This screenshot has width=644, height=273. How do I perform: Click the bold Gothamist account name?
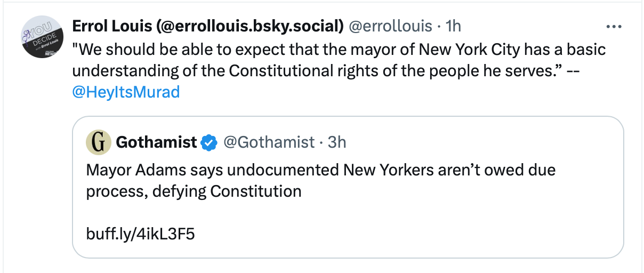pyautogui.click(x=156, y=142)
